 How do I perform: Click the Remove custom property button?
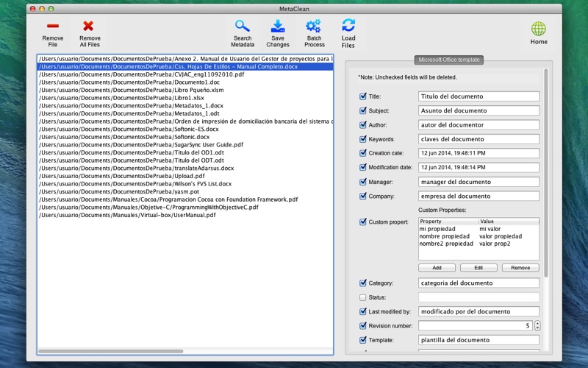tap(520, 268)
